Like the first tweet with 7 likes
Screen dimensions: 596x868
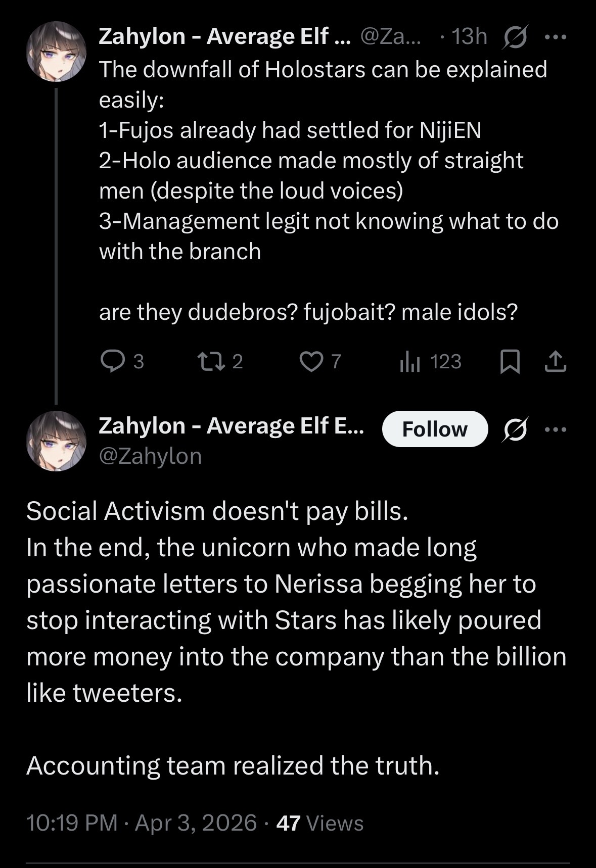[310, 361]
